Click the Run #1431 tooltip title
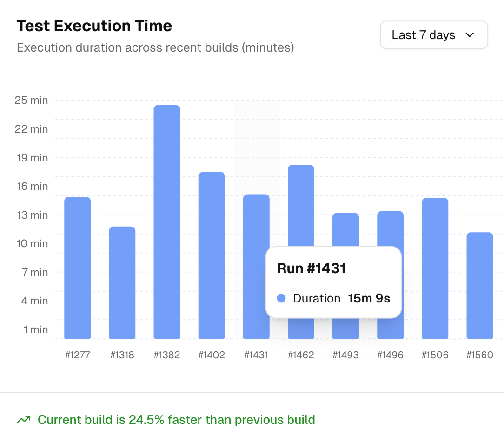 311,268
